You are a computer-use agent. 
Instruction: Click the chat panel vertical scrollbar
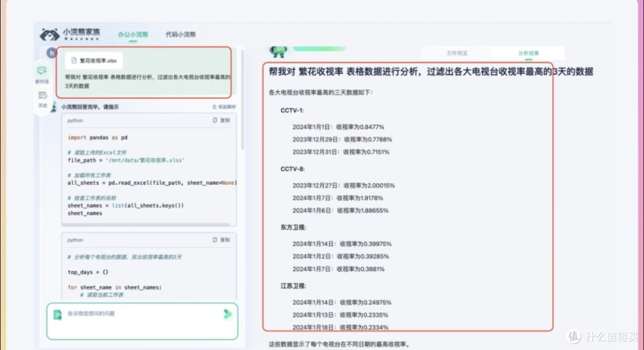click(243, 101)
